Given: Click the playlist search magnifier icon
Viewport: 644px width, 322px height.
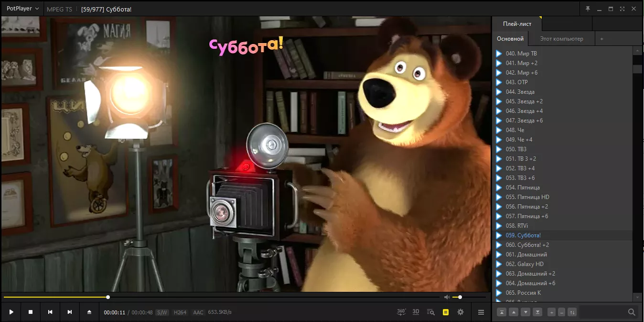Looking at the screenshot, I should coord(632,312).
